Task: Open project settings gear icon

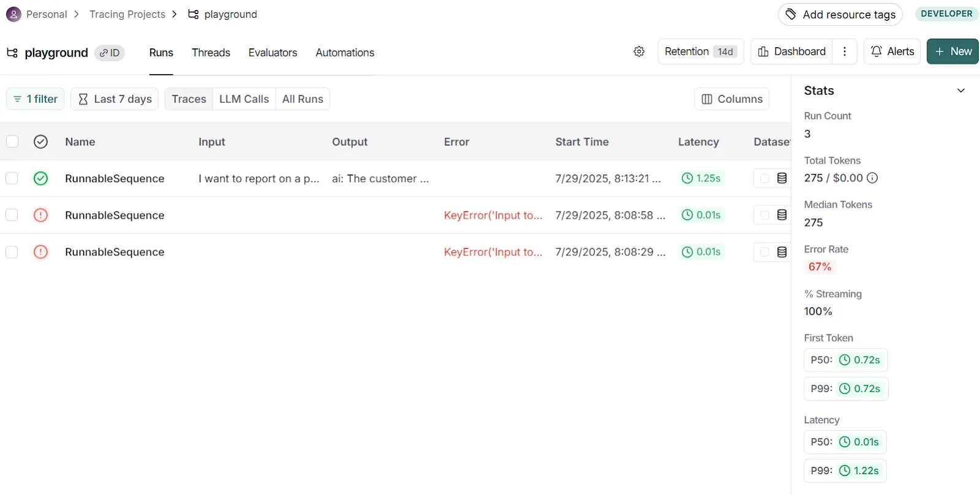Action: tap(639, 51)
